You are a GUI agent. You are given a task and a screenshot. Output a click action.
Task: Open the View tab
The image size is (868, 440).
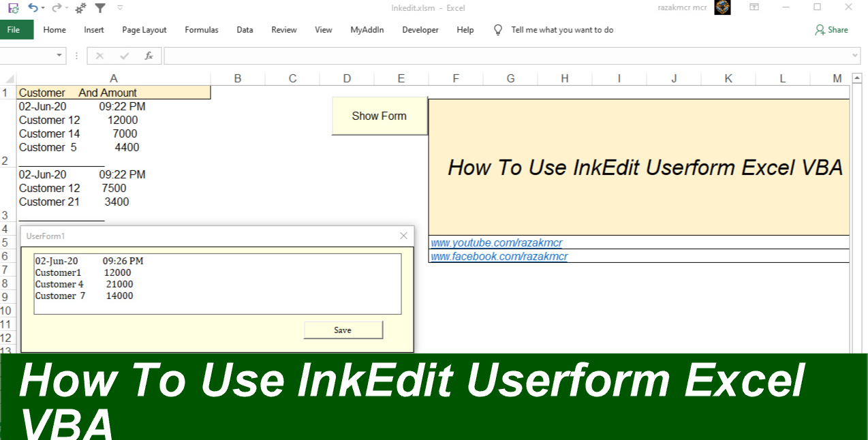coord(324,30)
